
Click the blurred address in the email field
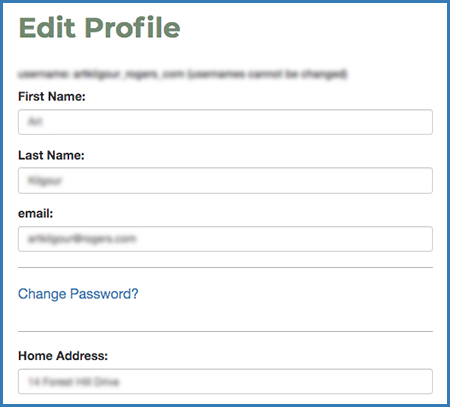coord(82,239)
